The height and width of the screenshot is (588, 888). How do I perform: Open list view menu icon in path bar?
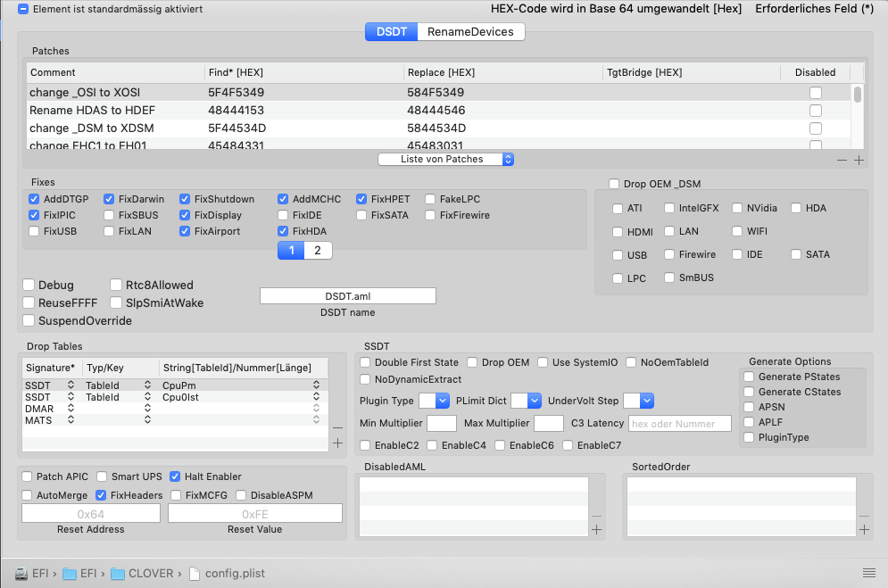(869, 574)
